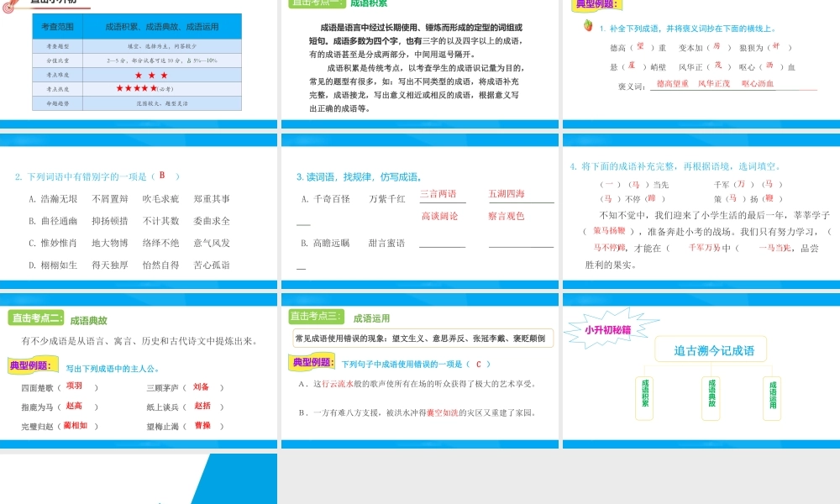Image resolution: width=840 pixels, height=504 pixels.
Task: Click the 常见成语使用错误的现象 bordered text box
Action: tap(423, 338)
